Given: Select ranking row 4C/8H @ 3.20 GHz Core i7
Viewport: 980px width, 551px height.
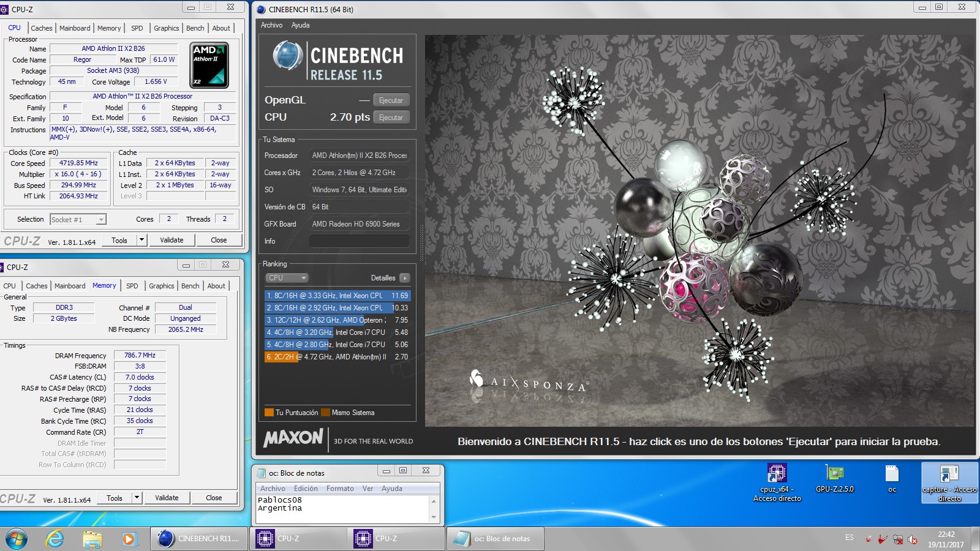Looking at the screenshot, I should 337,332.
